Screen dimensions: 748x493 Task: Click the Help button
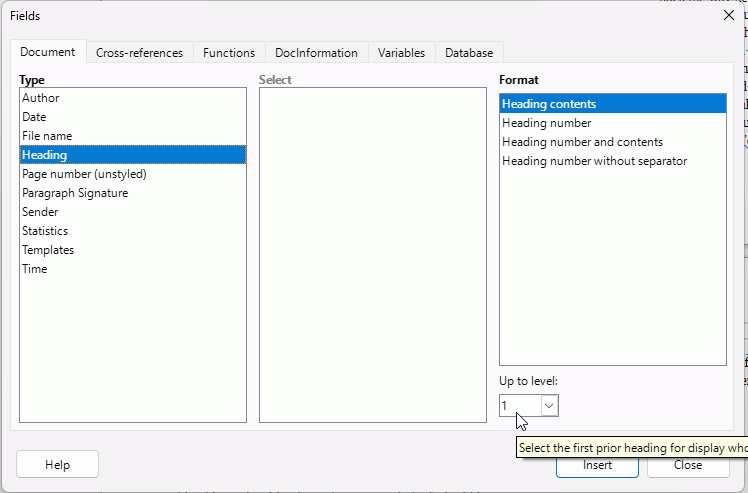coord(57,465)
